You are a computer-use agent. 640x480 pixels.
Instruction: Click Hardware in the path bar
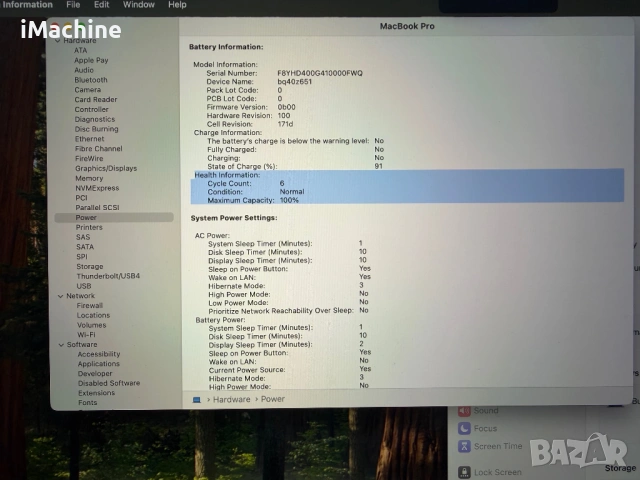pyautogui.click(x=231, y=400)
